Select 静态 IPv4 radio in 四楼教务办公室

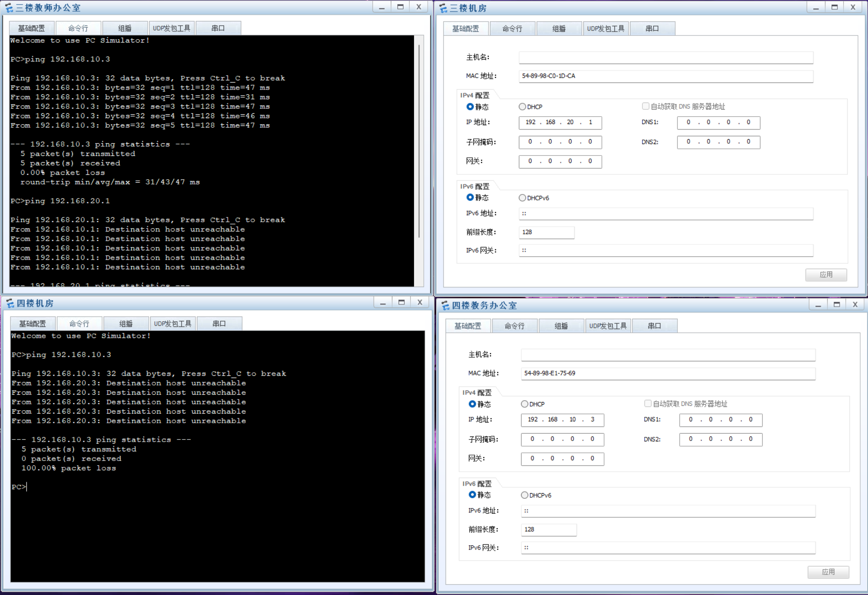point(472,404)
